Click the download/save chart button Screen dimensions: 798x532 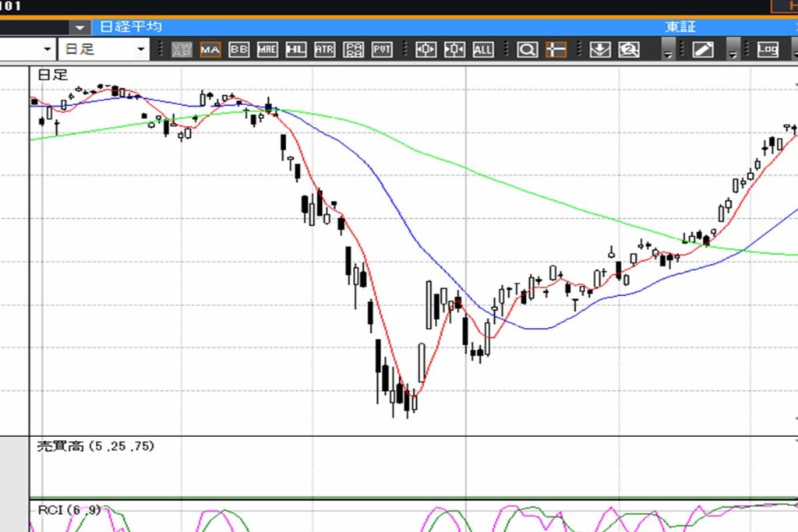(599, 50)
